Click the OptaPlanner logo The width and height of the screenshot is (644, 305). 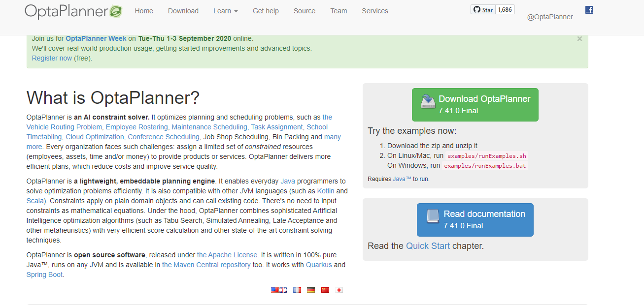[x=73, y=11]
